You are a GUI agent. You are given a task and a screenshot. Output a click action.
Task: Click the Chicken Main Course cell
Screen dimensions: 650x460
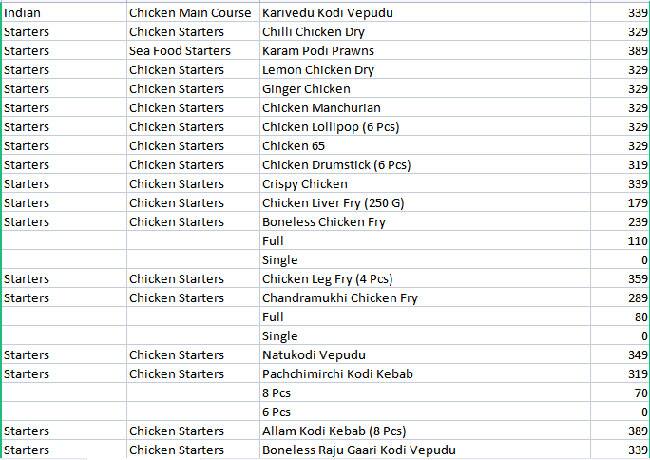pos(190,14)
